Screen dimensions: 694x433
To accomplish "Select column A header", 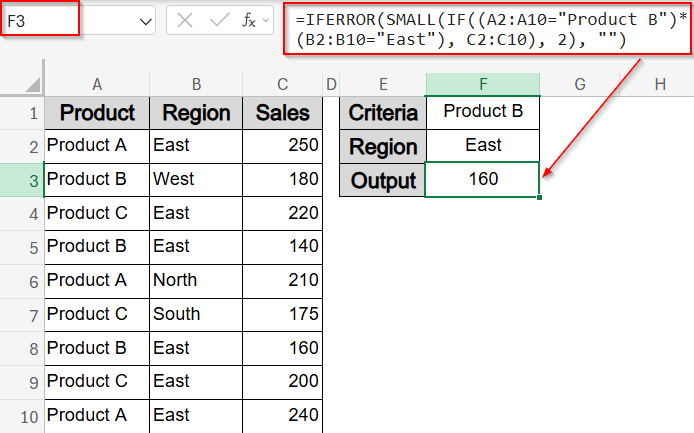I will point(97,84).
